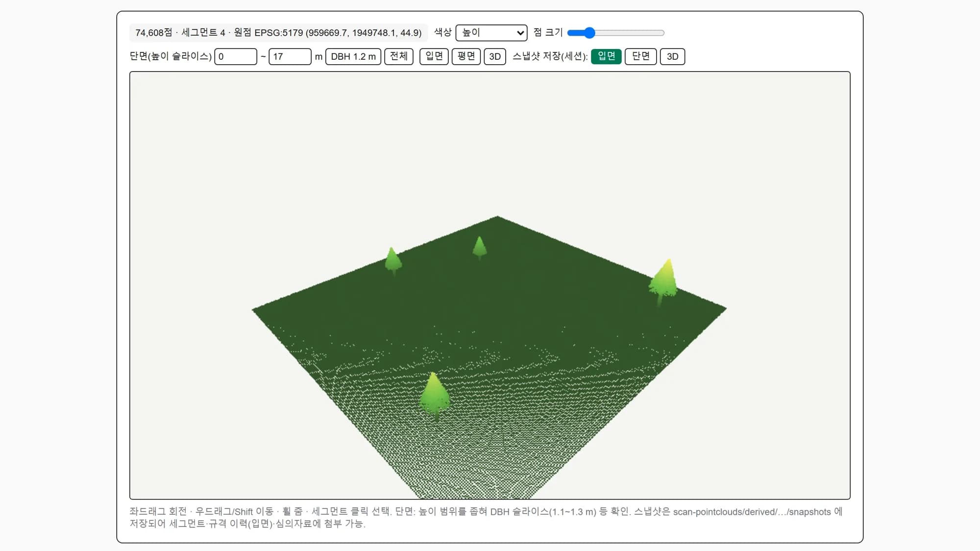Viewport: 980px width, 551px height.
Task: Click the 전체 full range button
Action: [399, 56]
